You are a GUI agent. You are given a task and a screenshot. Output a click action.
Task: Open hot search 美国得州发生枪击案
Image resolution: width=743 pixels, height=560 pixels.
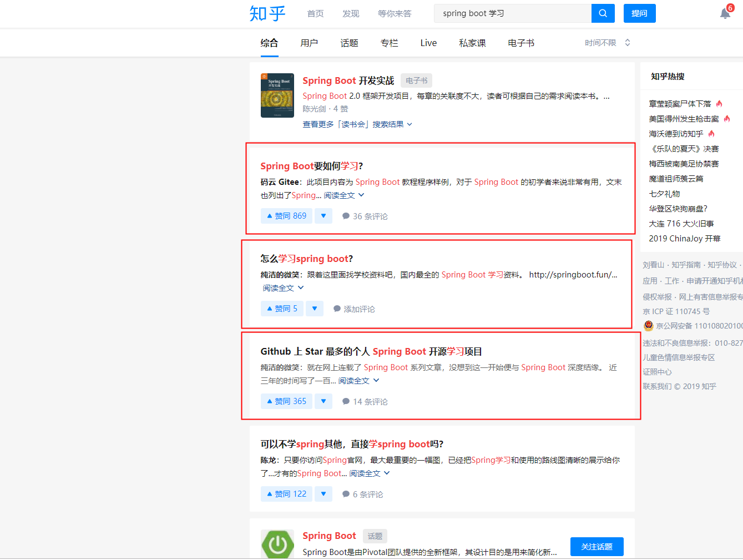[x=684, y=119]
